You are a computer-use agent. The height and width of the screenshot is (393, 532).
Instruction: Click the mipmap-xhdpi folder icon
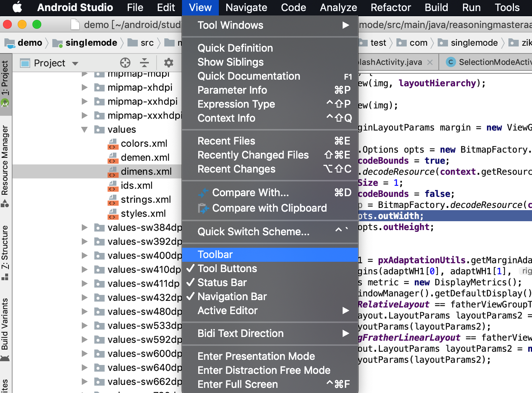click(x=99, y=87)
